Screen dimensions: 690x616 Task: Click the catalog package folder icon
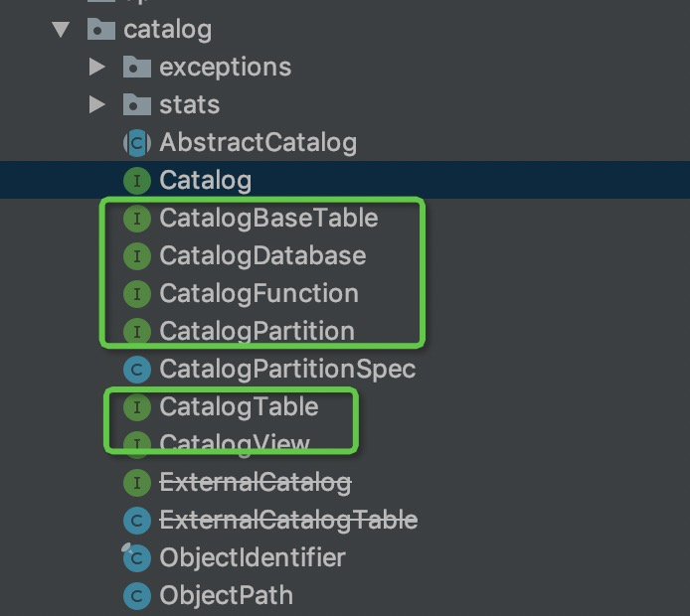[x=100, y=30]
